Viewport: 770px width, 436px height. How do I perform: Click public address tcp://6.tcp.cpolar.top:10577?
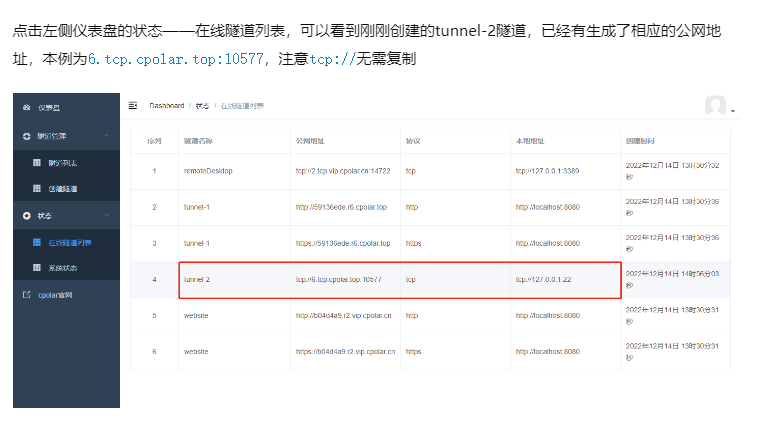339,280
